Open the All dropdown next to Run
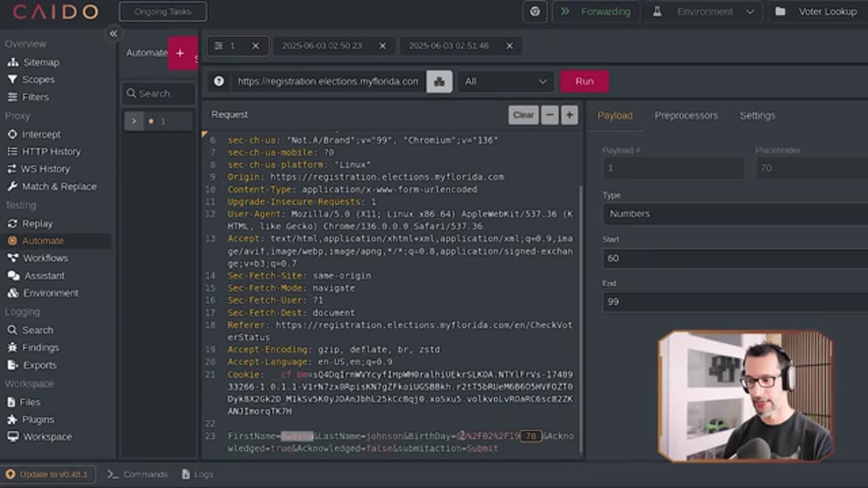Screen dimensions: 868x488 pos(506,81)
